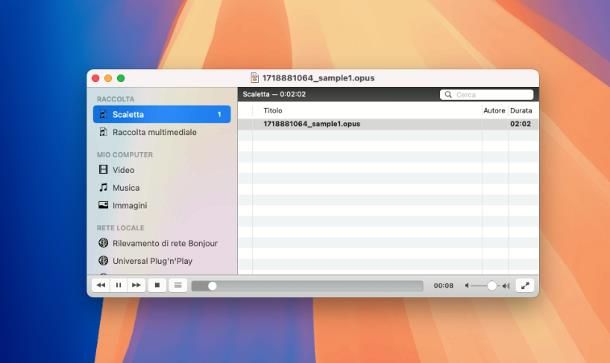Click the Video film-strip icon

103,170
